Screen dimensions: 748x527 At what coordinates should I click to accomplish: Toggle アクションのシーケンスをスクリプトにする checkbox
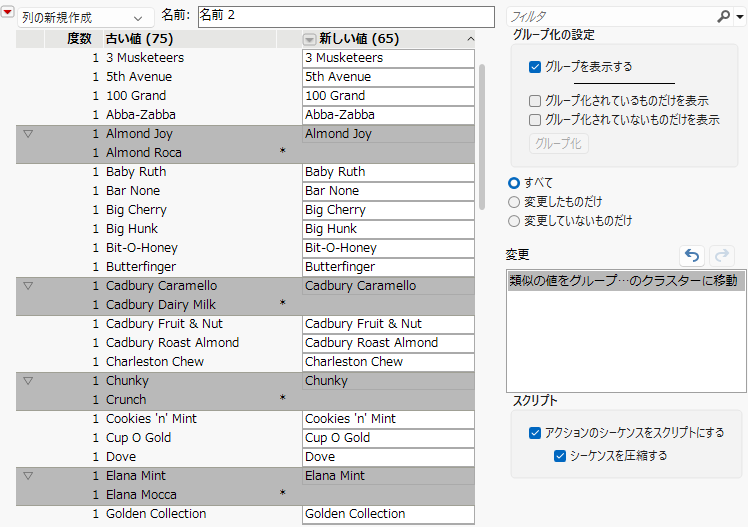(x=535, y=433)
